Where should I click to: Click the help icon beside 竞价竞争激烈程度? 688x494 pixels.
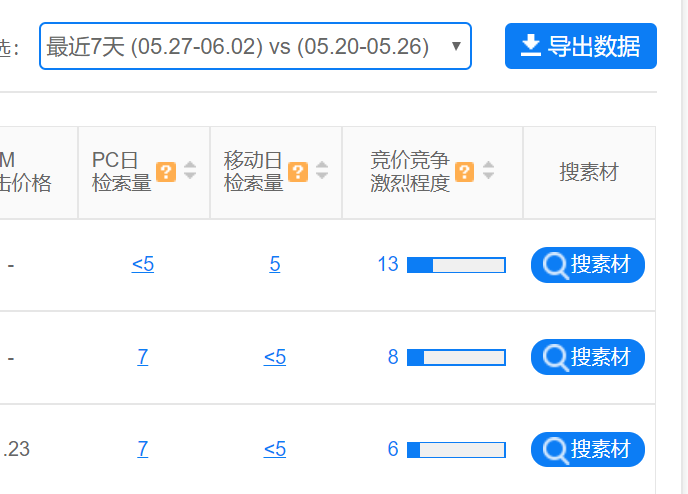(x=464, y=172)
